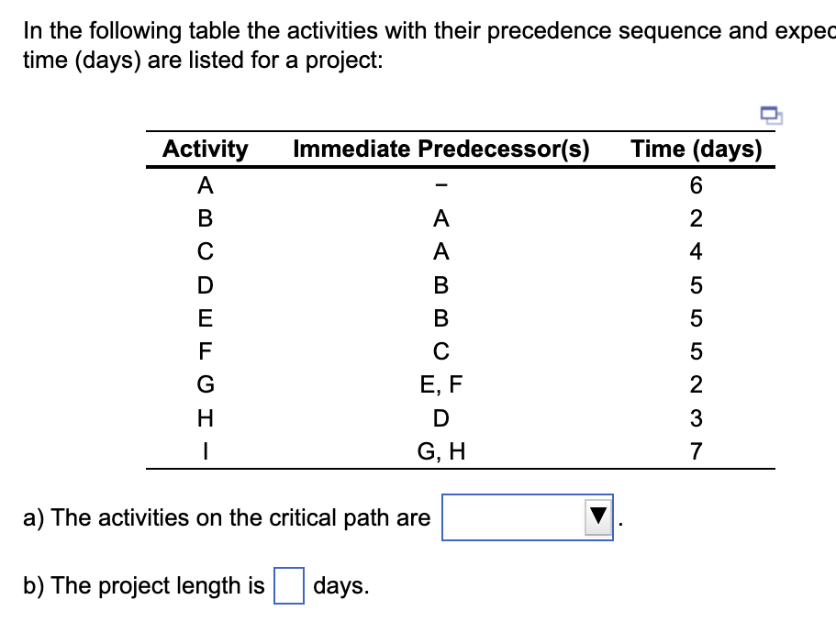Click the dropdown triangle arrow for part a

click(x=596, y=516)
